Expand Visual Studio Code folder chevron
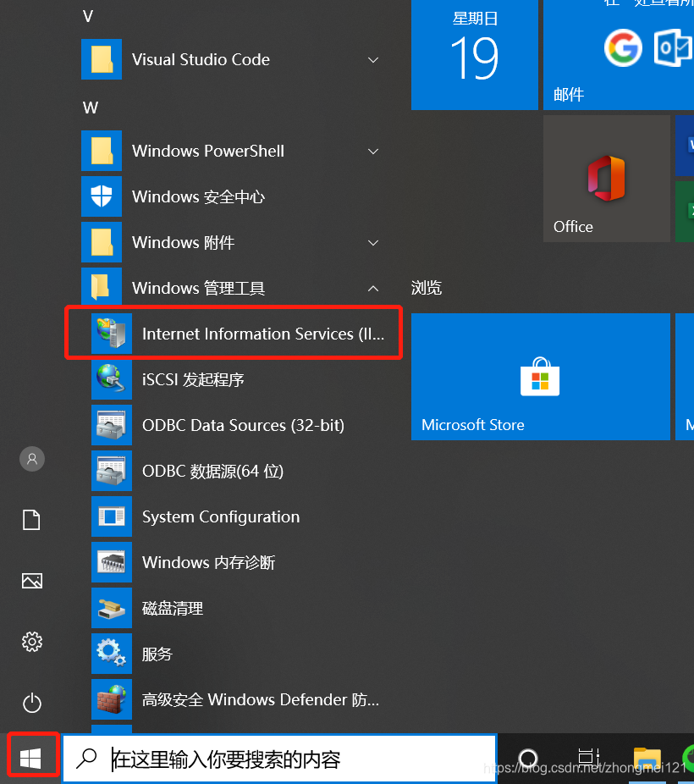 373,59
